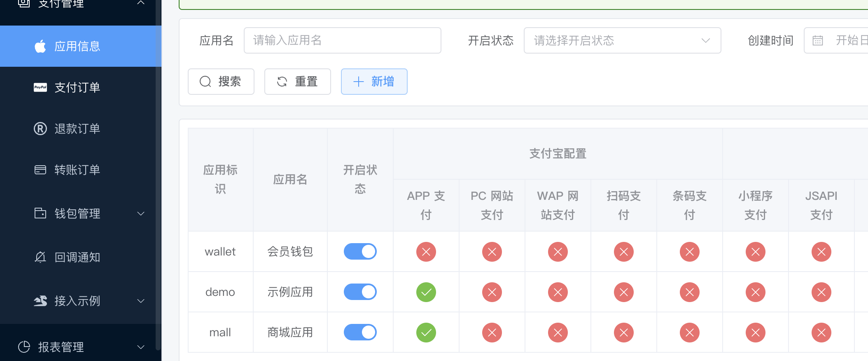868x361 pixels.
Task: Toggle 开启状态 switch for demo app
Action: 360,292
